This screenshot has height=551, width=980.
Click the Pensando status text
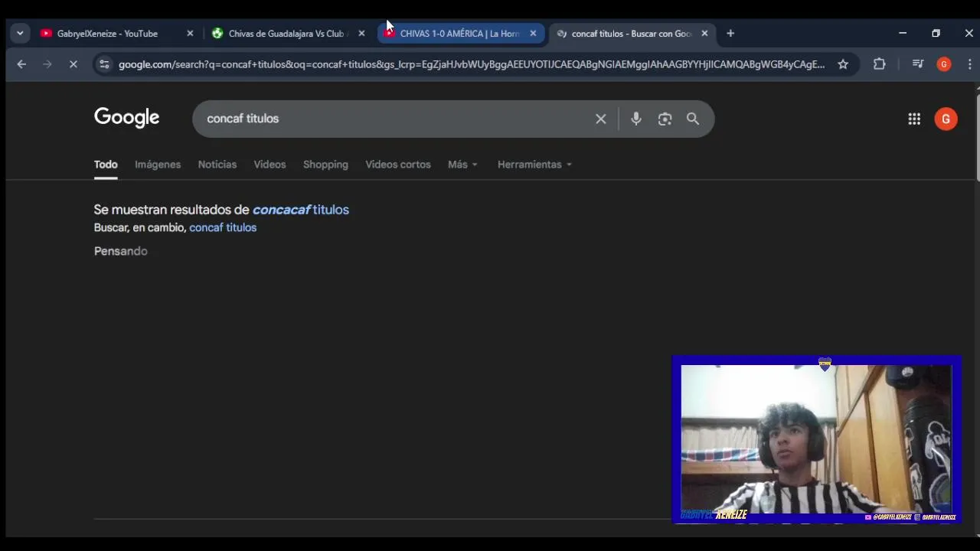point(121,251)
